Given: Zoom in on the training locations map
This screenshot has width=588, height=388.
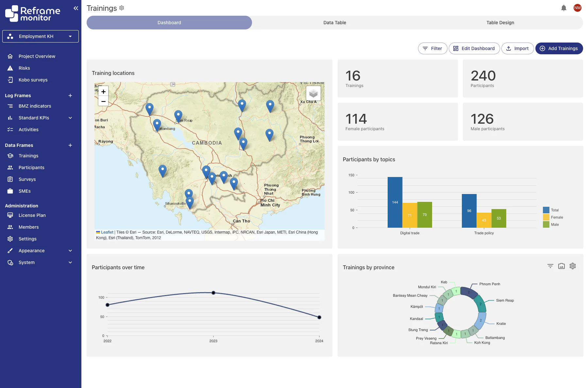Looking at the screenshot, I should 103,92.
